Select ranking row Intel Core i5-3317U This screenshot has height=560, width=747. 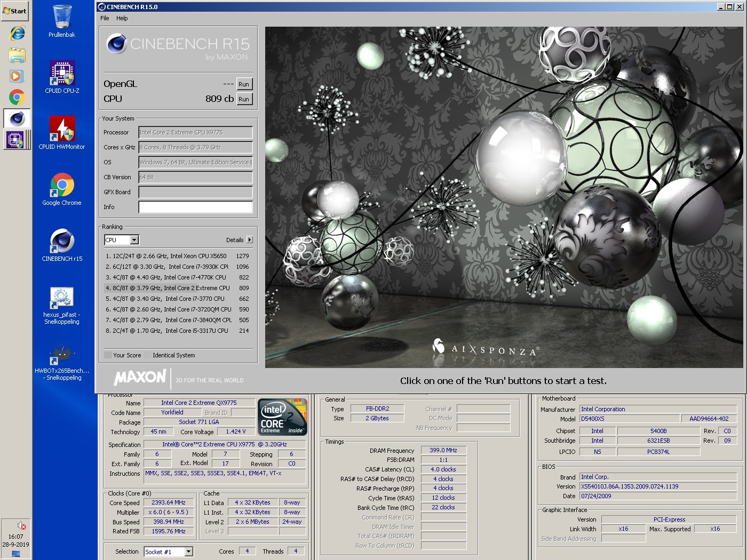pos(178,331)
